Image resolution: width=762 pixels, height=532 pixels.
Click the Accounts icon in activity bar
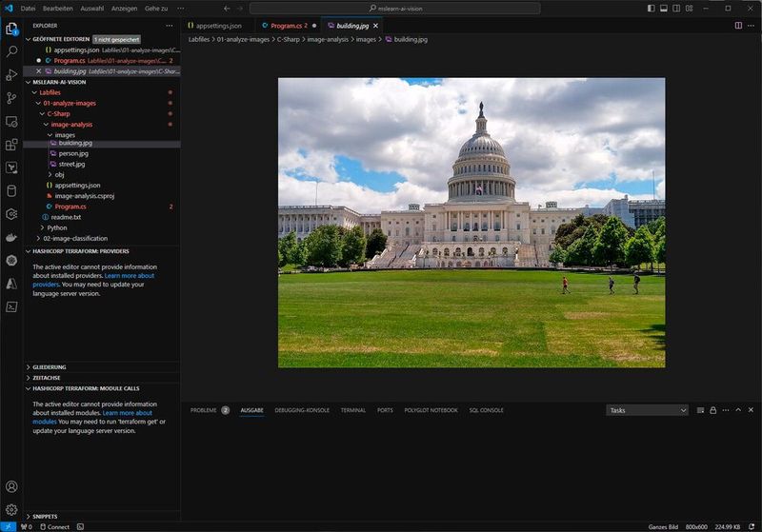(11, 486)
